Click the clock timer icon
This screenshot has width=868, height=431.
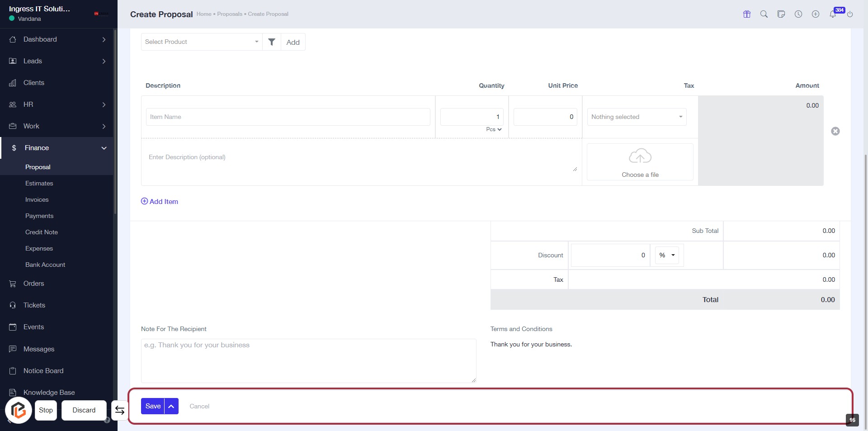798,14
